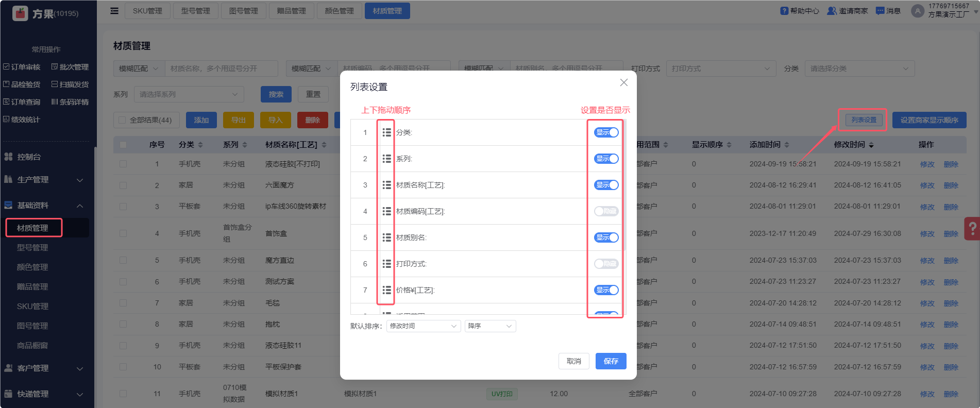980x408 pixels.
Task: Toggle 材质名称[工艺] display switch
Action: click(x=606, y=185)
